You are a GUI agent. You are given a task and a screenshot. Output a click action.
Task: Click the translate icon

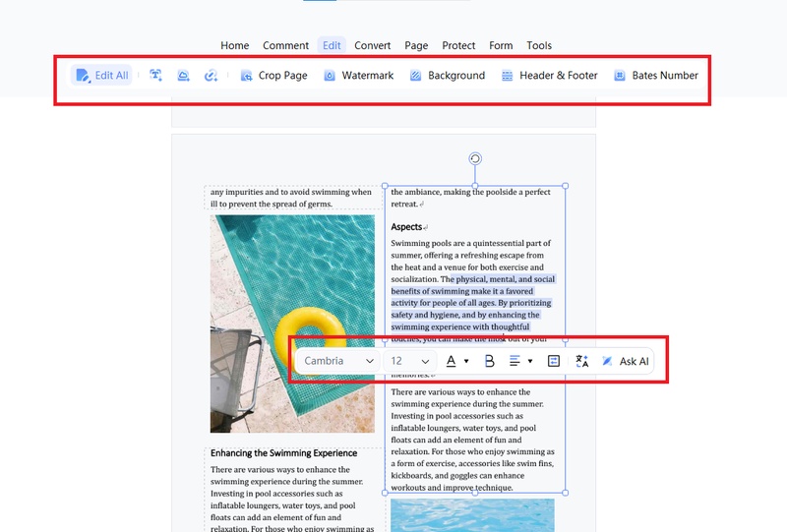581,361
